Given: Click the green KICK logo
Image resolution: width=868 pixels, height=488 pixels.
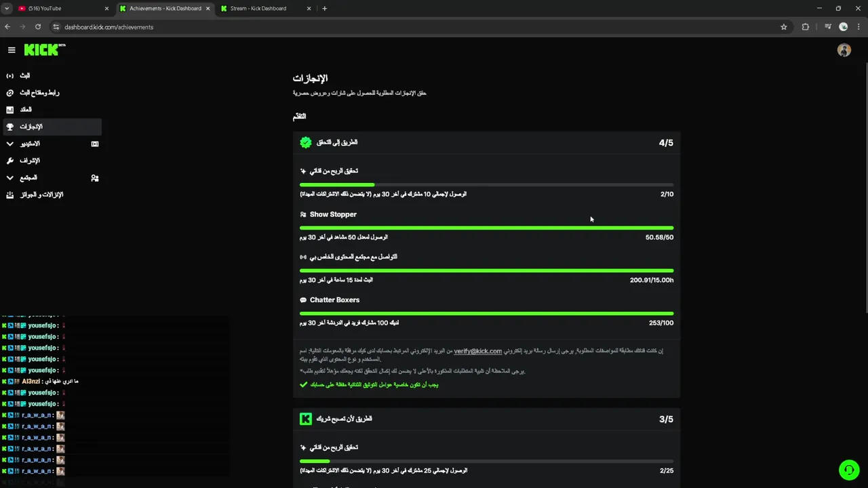Looking at the screenshot, I should [42, 50].
